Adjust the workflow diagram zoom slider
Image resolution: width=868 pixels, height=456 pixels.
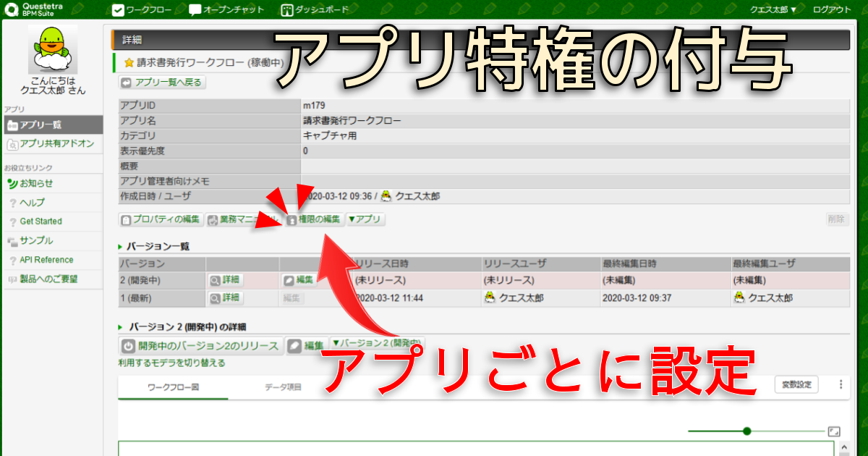tap(747, 431)
